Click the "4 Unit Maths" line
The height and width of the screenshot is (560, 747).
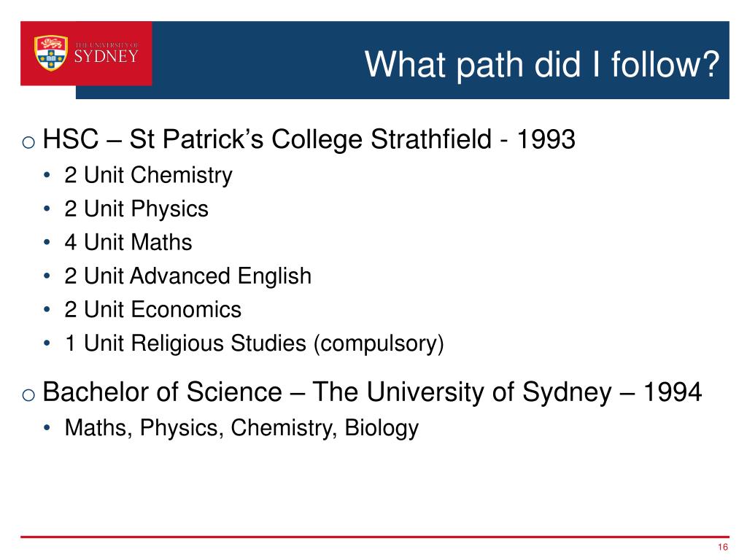(128, 243)
